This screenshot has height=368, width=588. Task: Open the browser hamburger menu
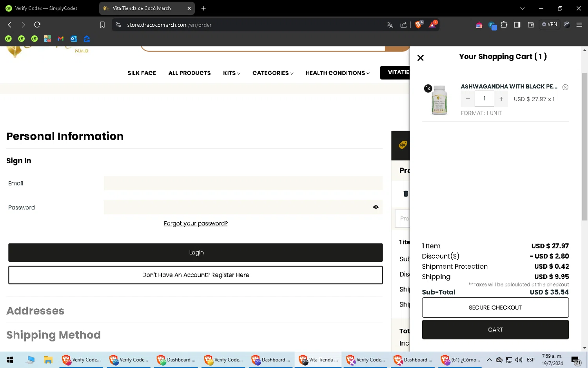coord(579,25)
